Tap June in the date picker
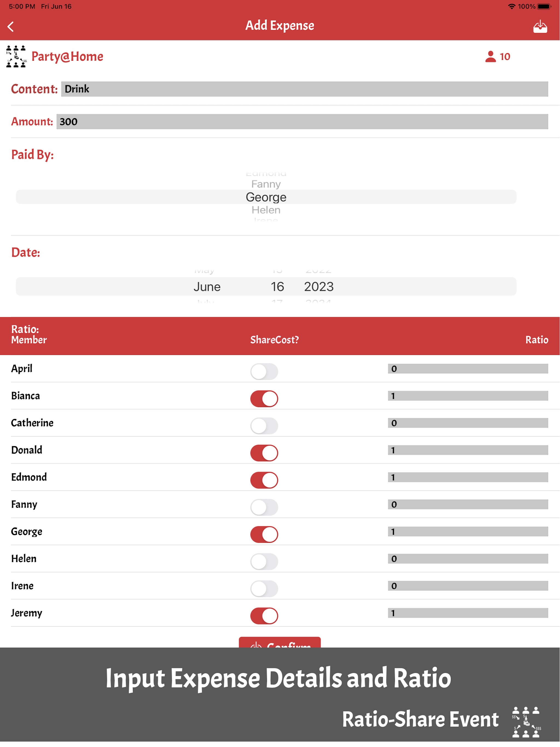This screenshot has width=560, height=747. 207,287
